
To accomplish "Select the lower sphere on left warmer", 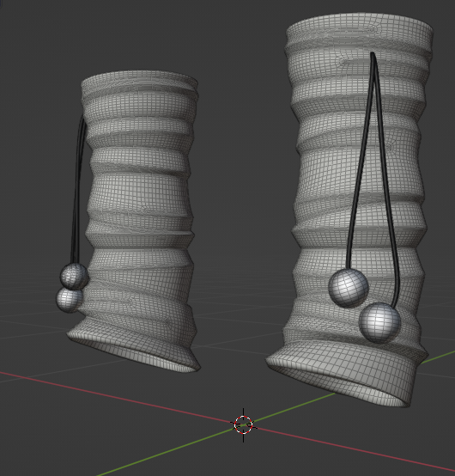I will click(x=70, y=300).
